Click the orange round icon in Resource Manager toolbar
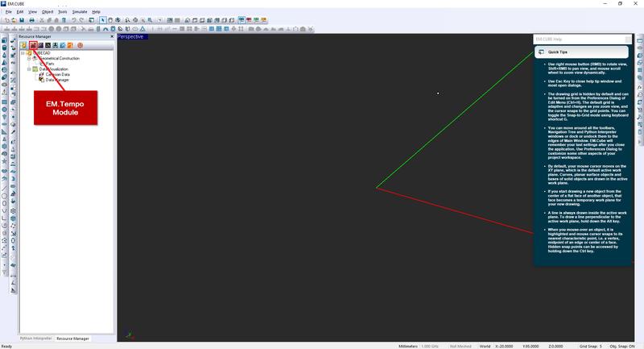 coord(80,45)
